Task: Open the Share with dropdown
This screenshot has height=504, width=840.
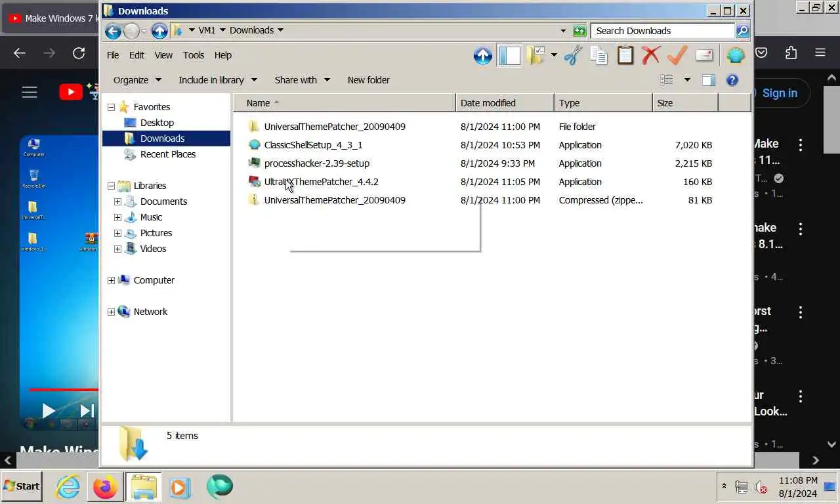Action: [302, 80]
